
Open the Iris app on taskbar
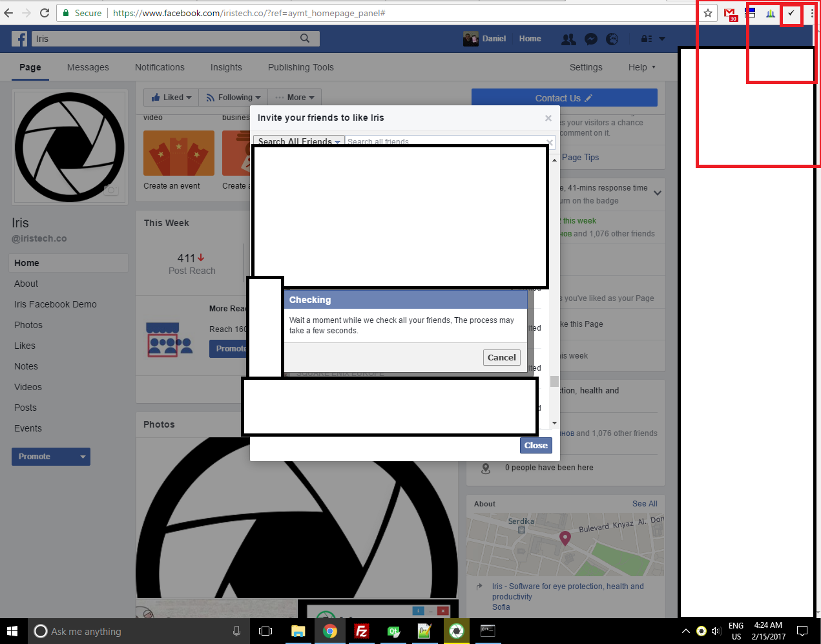point(456,631)
